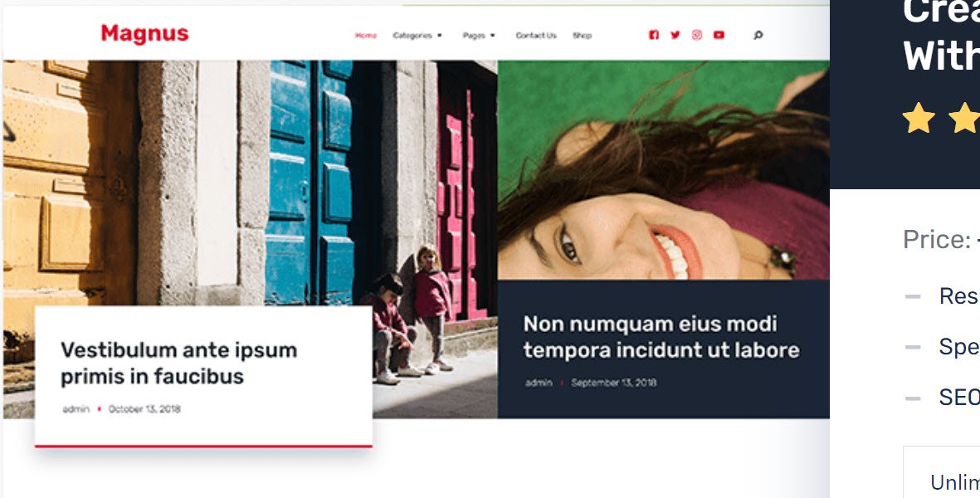This screenshot has width=980, height=498.
Task: Click the smiling woman featured image
Action: click(x=663, y=170)
